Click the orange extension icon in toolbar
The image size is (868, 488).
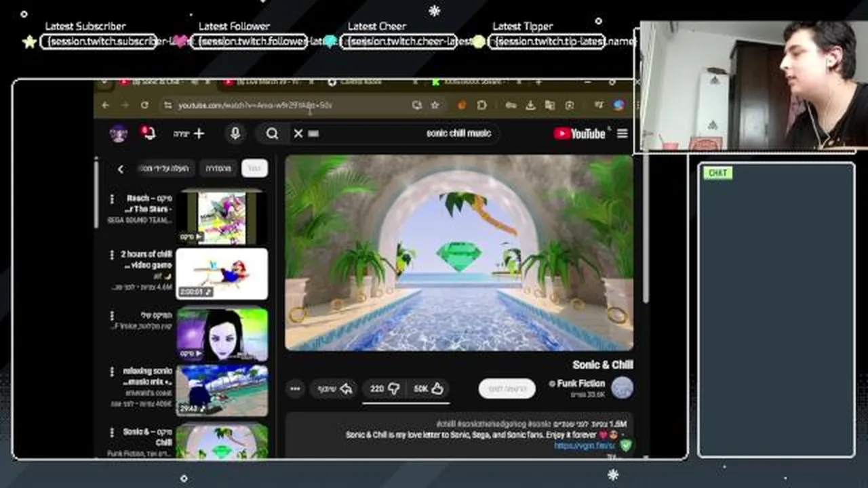click(x=462, y=105)
